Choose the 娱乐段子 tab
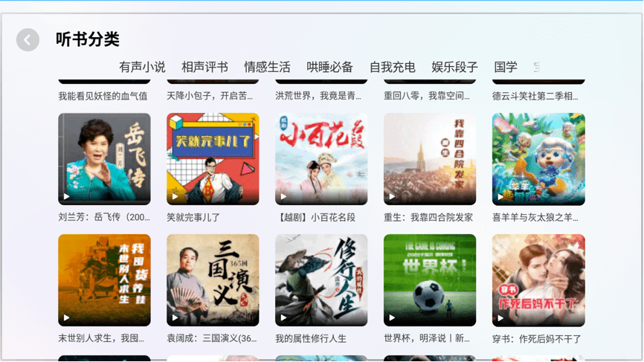 [x=454, y=67]
